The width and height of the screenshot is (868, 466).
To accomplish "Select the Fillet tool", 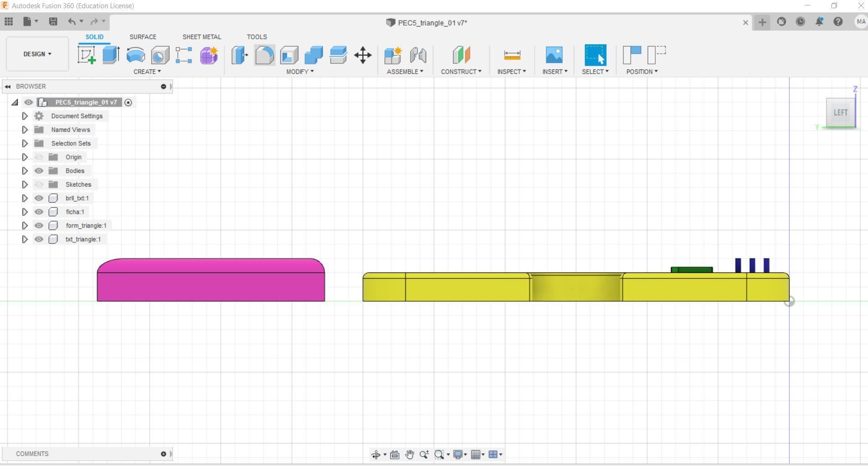I will [x=265, y=55].
